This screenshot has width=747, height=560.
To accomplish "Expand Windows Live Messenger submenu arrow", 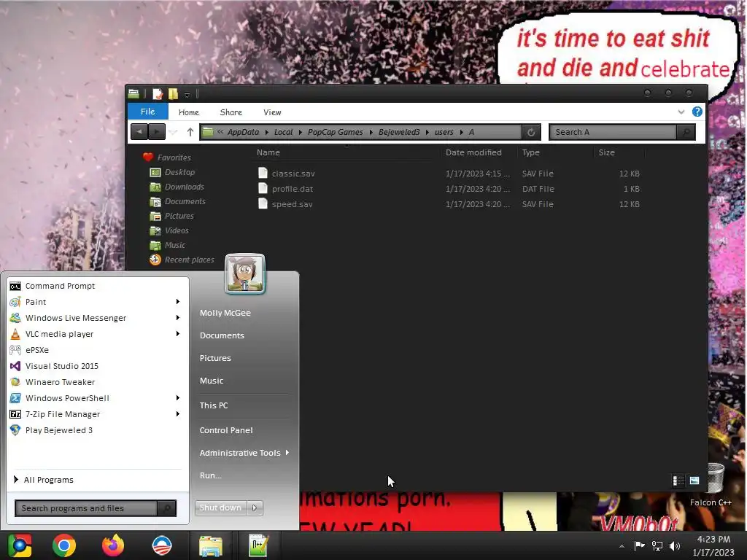I will [x=178, y=318].
